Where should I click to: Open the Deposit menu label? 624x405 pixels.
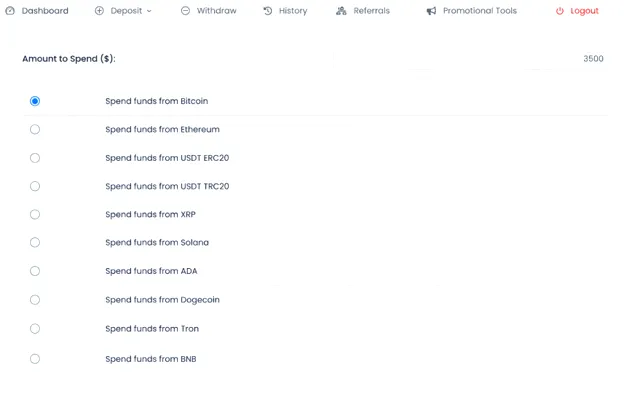[x=126, y=11]
